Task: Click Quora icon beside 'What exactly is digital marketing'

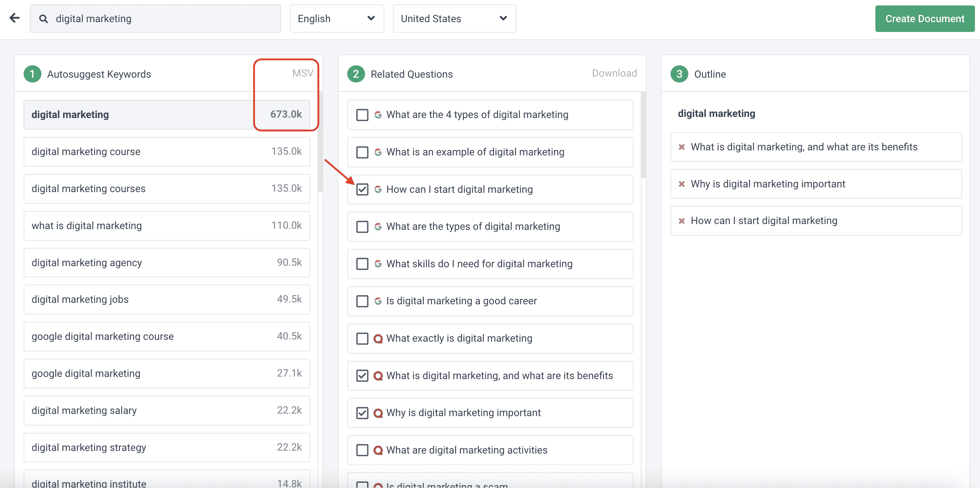Action: 378,338
